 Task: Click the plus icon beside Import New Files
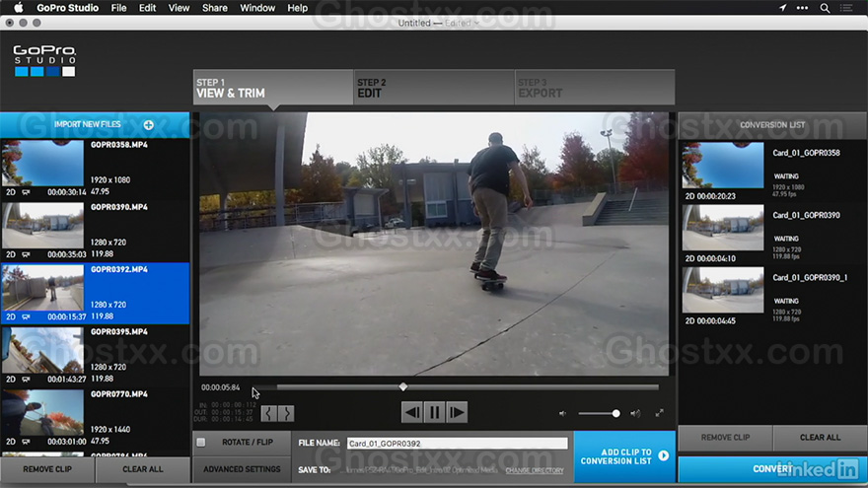point(148,125)
